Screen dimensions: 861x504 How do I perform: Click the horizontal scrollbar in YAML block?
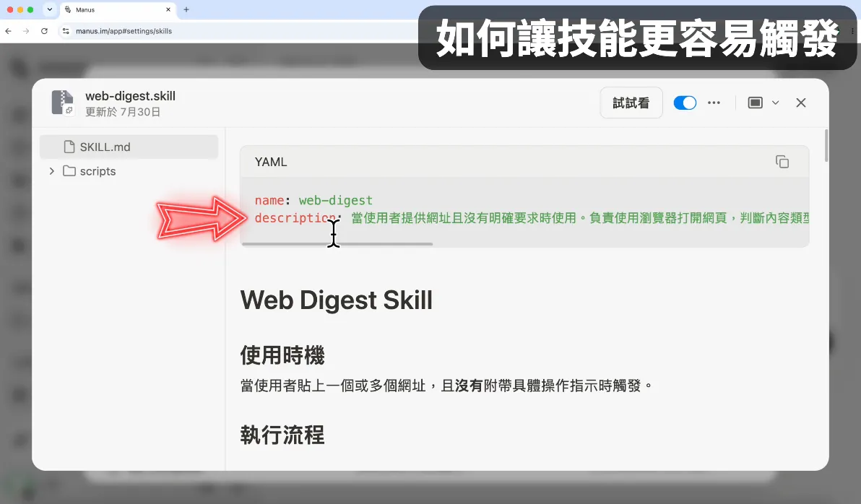(x=337, y=244)
